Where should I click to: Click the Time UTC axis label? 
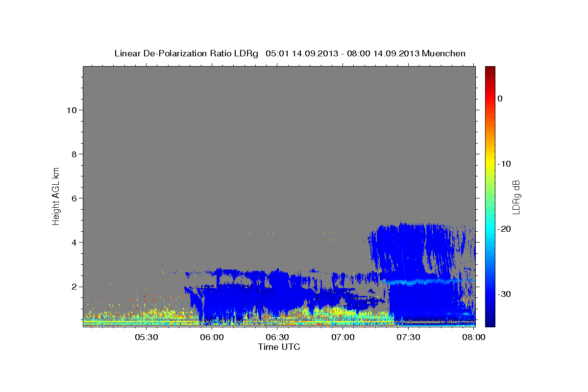pos(279,347)
